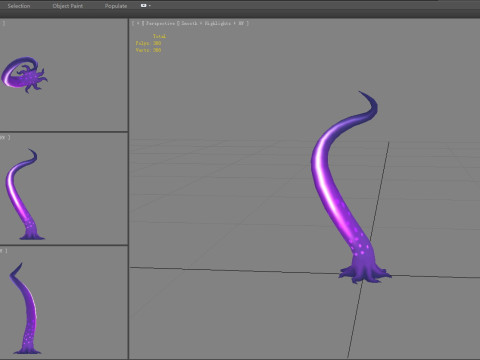Viewport: 480px width, 360px height.
Task: Click the Verts count statistic
Action: point(148,50)
